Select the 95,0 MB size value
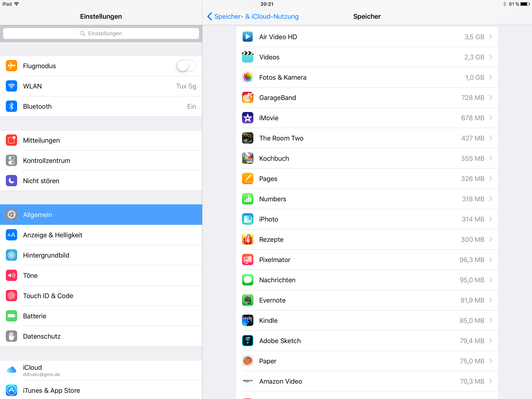Screen dimensions: 532x399 click(x=472, y=280)
